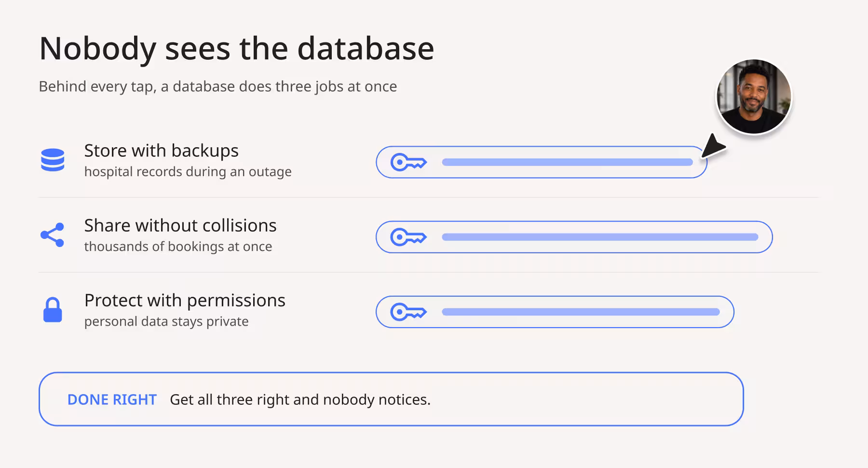Click the subtitle 'Behind every tap, a database does three jobs at once'

[x=218, y=87]
